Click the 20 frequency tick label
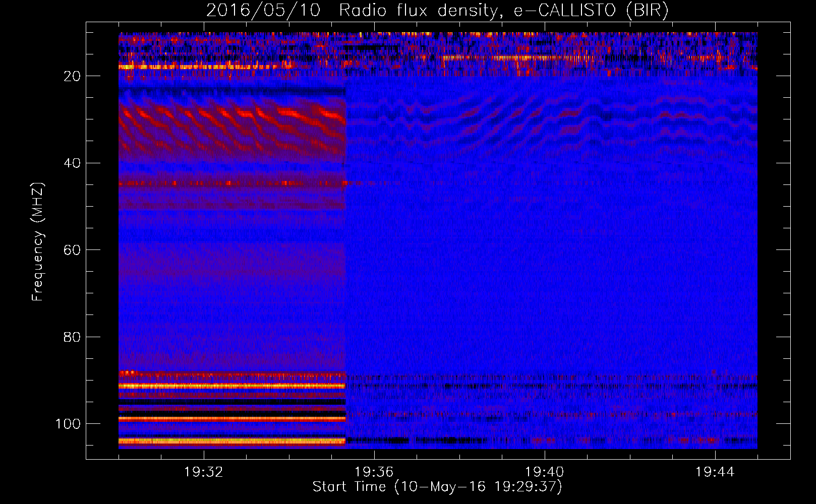 72,76
